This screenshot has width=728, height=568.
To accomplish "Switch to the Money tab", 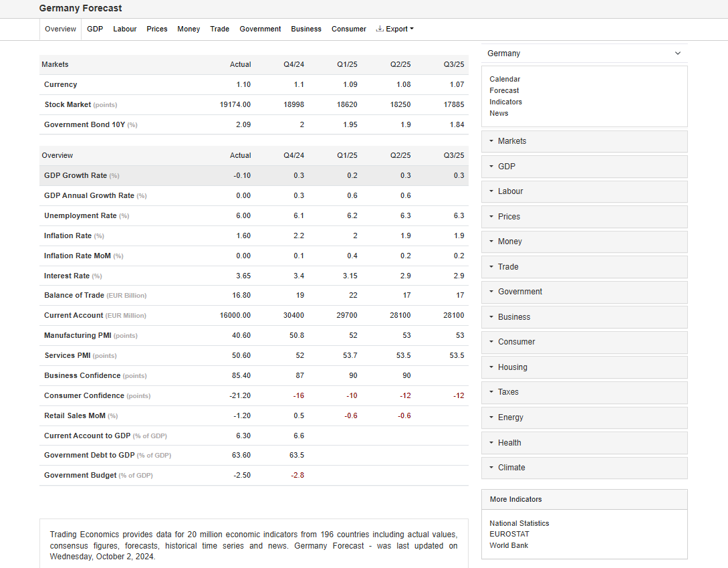I will click(189, 29).
